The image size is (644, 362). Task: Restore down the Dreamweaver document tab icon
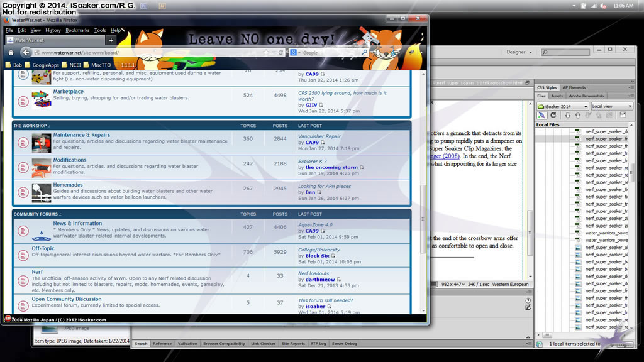(x=528, y=83)
